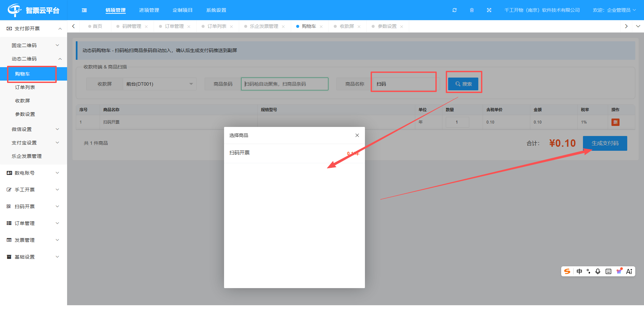Screen dimensions: 644x320
Task: Click the 生成支付码 button
Action: [x=605, y=143]
